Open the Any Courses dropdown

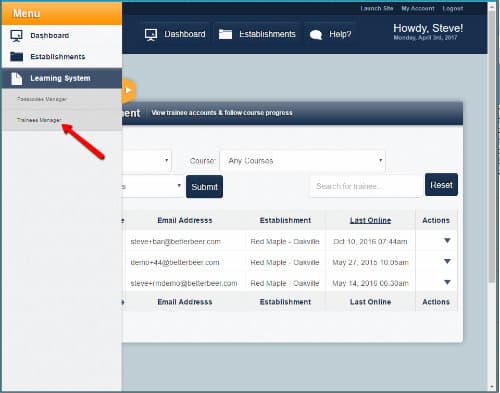coord(303,161)
